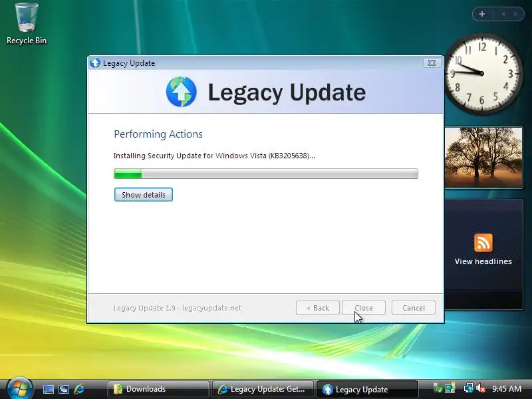Click the muted volume tray icon
The height and width of the screenshot is (399, 532).
[x=481, y=388]
